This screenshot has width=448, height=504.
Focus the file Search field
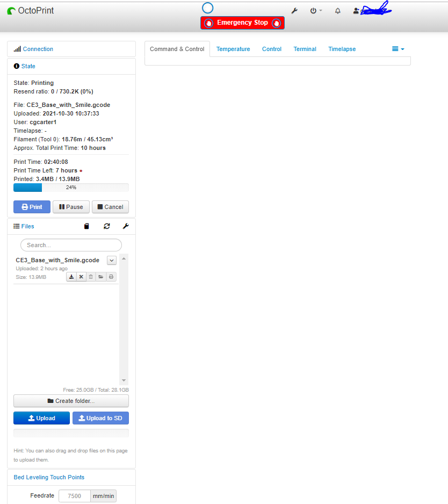pos(71,245)
